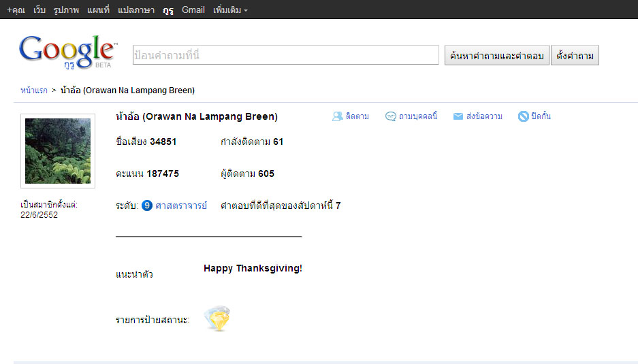Open แปลภาษา in the top bar

(x=136, y=10)
